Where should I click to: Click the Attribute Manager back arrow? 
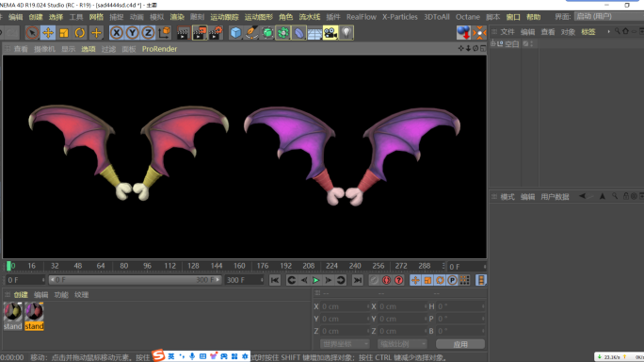[x=583, y=196]
